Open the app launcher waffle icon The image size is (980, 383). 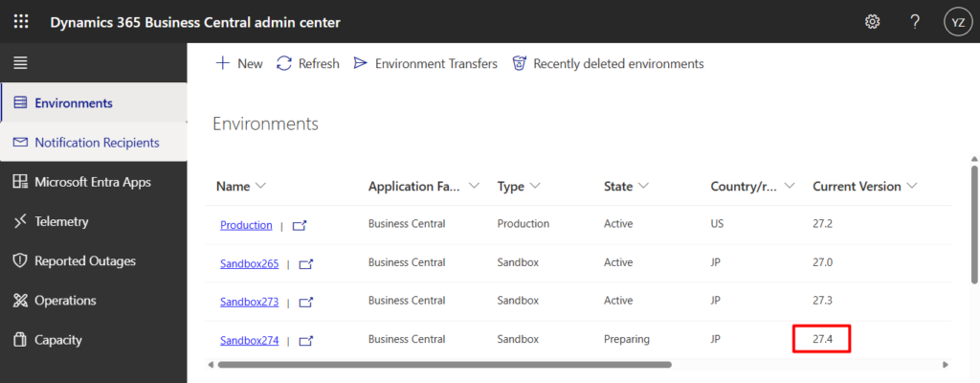pos(21,21)
